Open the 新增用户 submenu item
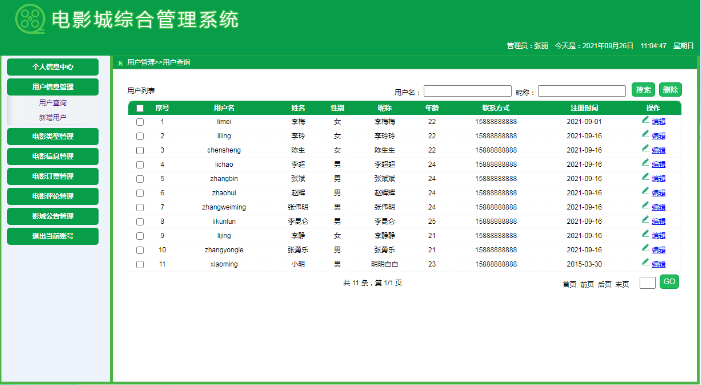This screenshot has width=701, height=385. coord(53,118)
